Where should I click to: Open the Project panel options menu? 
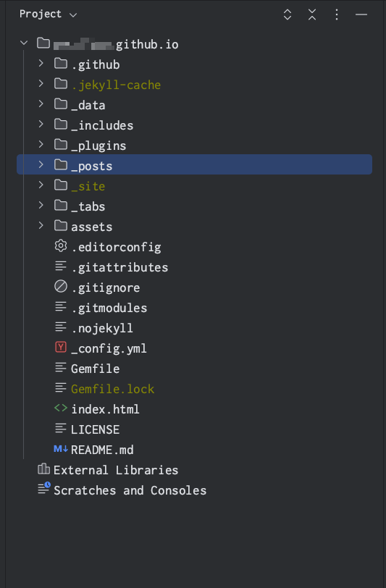pos(337,14)
